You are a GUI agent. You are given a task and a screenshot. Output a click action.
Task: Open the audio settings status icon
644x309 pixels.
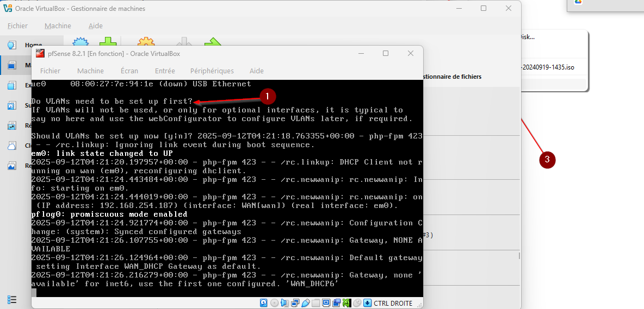coord(284,303)
